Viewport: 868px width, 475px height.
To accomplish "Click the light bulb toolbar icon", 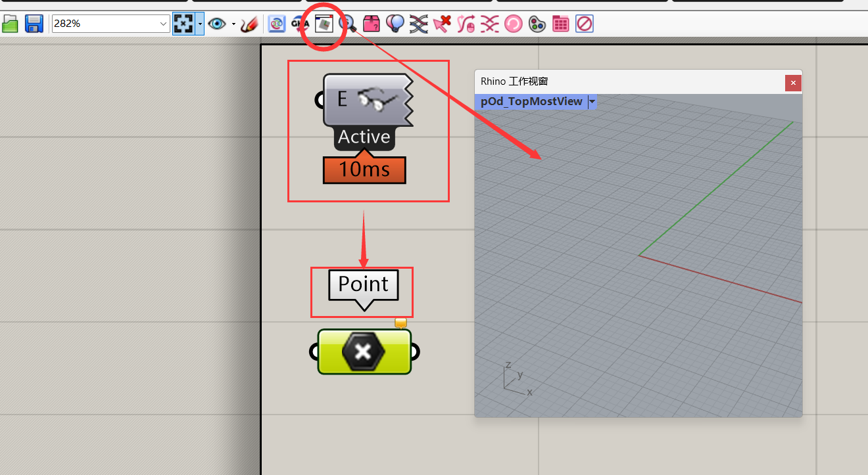I will click(x=395, y=24).
